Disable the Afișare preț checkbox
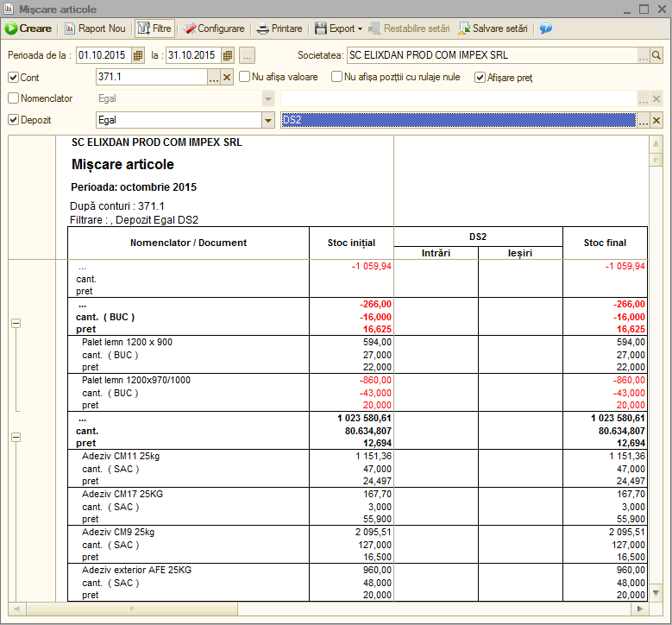This screenshot has width=672, height=625. [480, 77]
